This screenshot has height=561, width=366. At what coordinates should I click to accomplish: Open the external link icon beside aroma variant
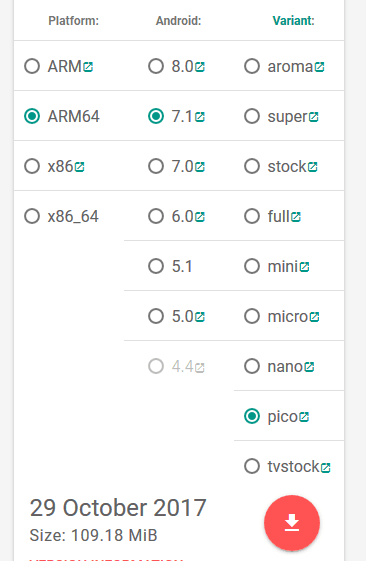tap(319, 67)
